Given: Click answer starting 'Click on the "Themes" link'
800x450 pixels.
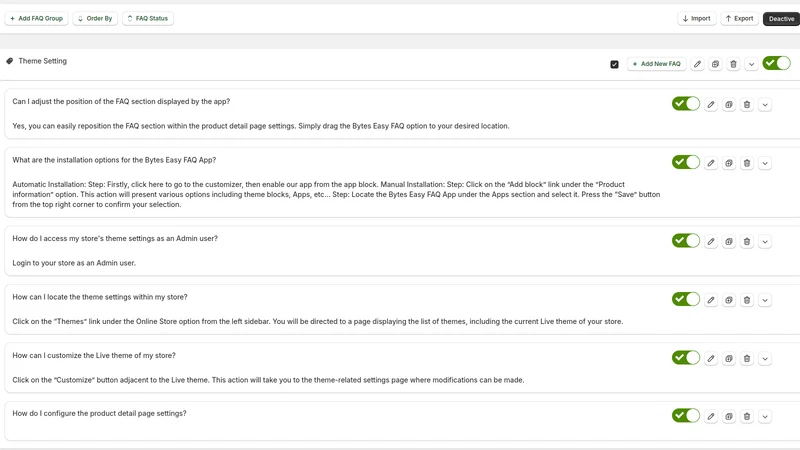Looking at the screenshot, I should click(317, 321).
